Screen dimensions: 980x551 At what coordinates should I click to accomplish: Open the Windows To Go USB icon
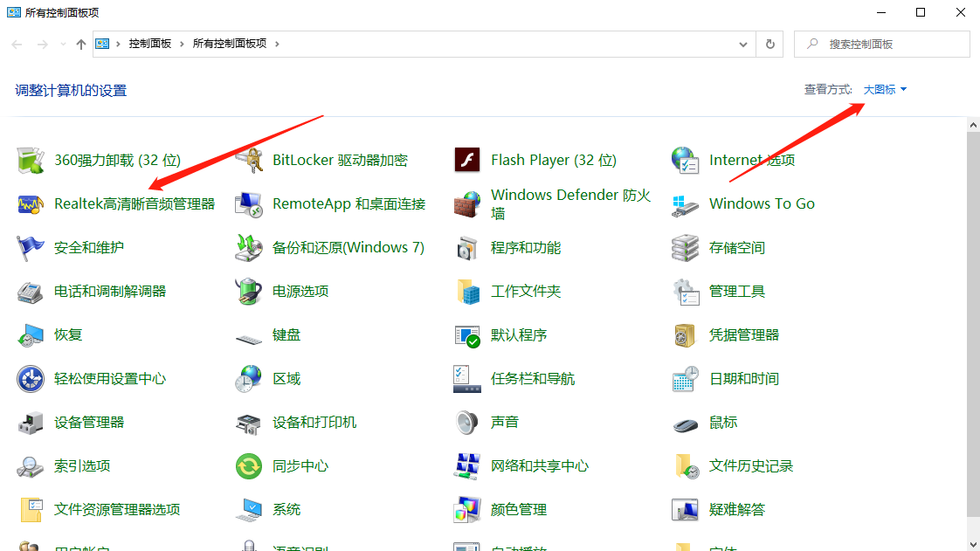click(x=685, y=205)
